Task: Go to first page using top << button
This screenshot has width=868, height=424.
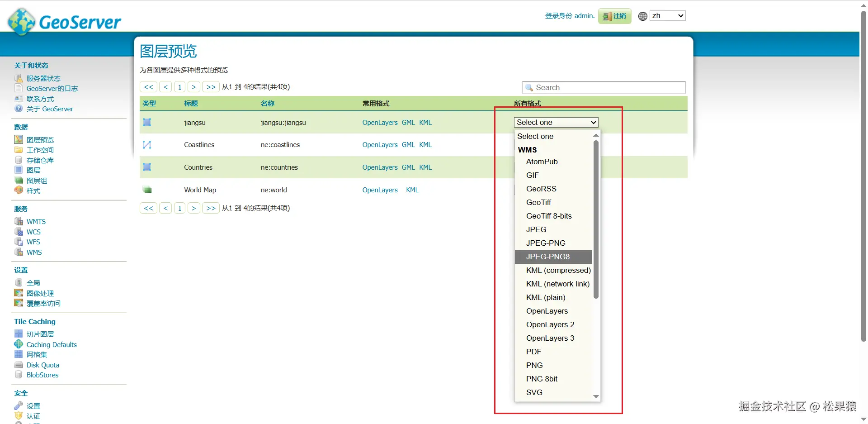Action: click(x=148, y=87)
